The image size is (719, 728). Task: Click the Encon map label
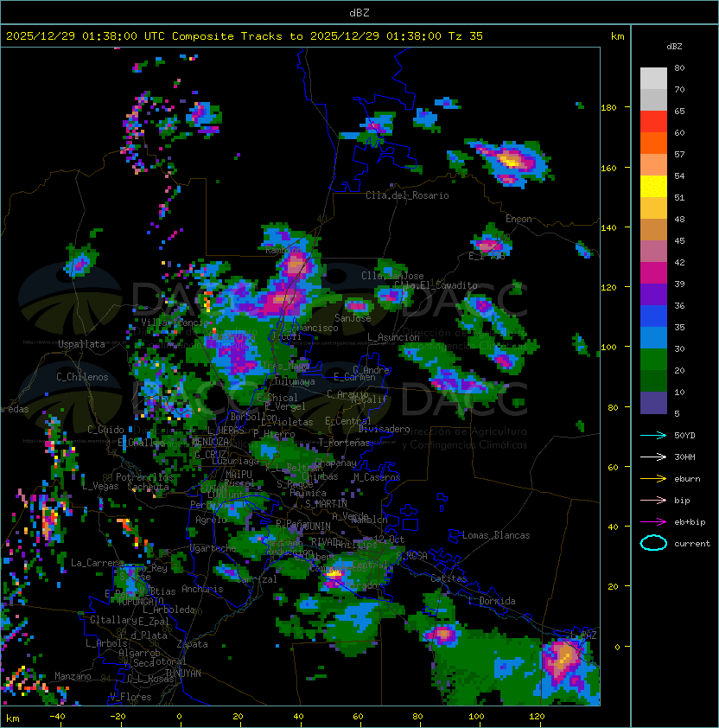pyautogui.click(x=519, y=218)
